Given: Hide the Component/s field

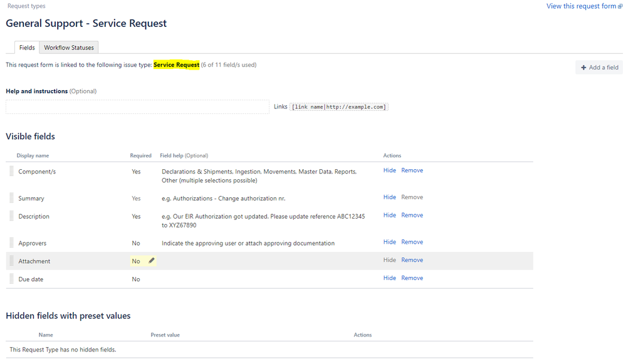Looking at the screenshot, I should click(x=390, y=170).
